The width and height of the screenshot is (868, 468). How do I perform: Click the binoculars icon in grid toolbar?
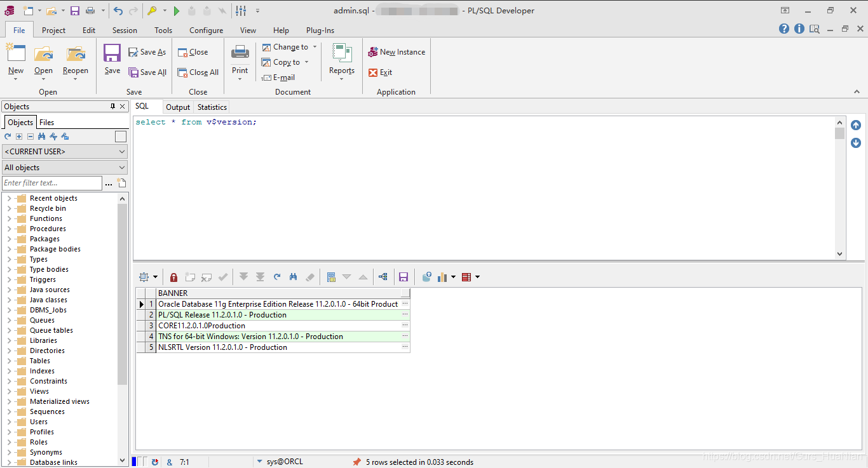293,277
